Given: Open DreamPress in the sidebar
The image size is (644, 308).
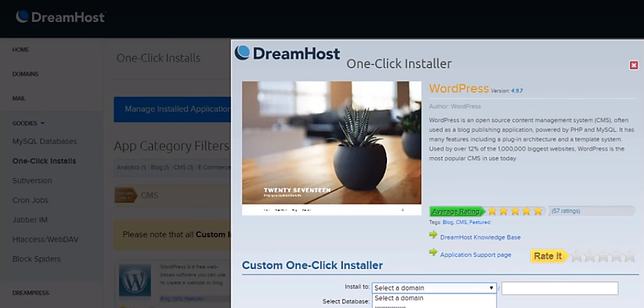Looking at the screenshot, I should click(x=31, y=293).
